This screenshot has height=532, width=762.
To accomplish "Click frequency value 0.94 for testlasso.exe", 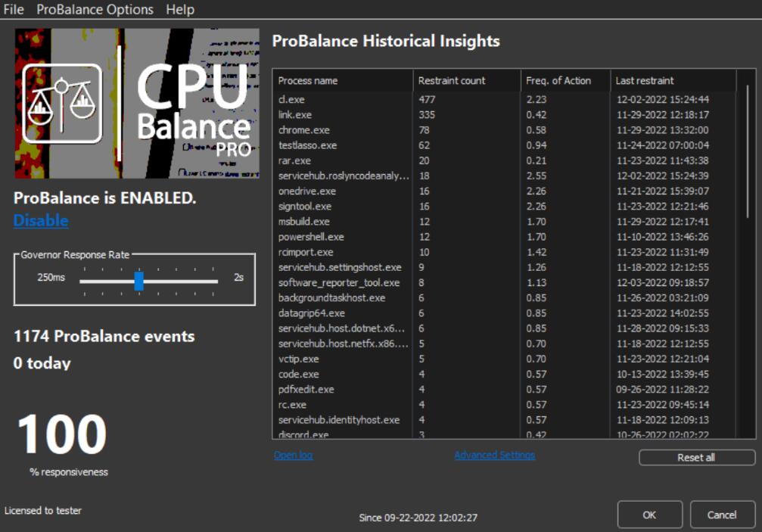I will click(537, 145).
